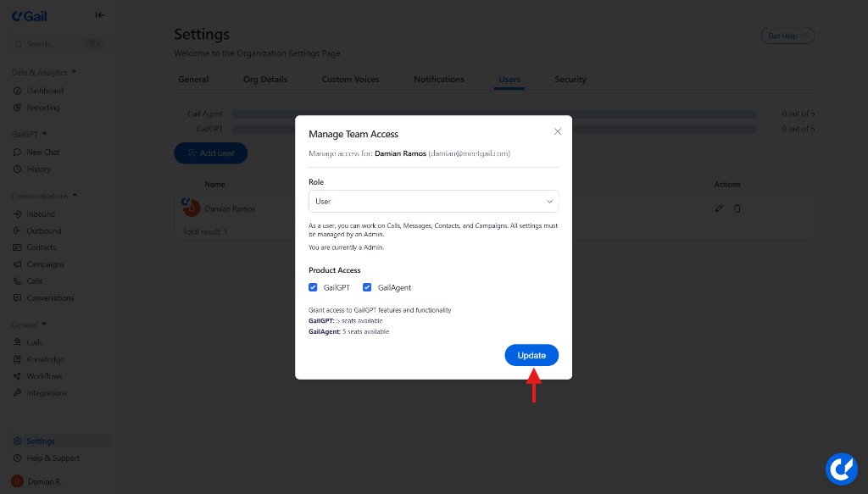868x494 pixels.
Task: Open Help & Support in sidebar
Action: (x=53, y=458)
